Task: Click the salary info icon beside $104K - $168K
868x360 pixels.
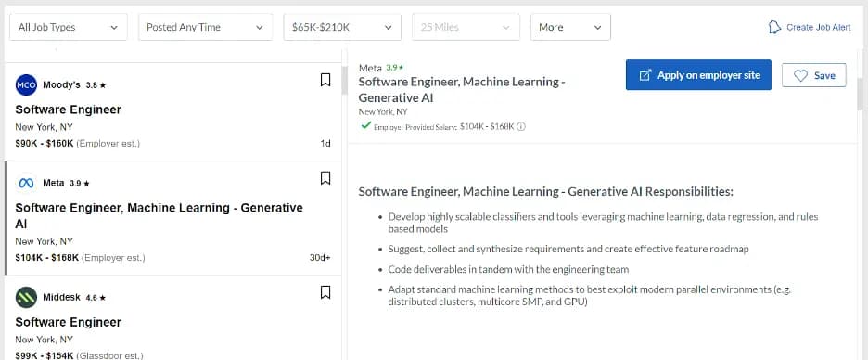Action: 521,126
